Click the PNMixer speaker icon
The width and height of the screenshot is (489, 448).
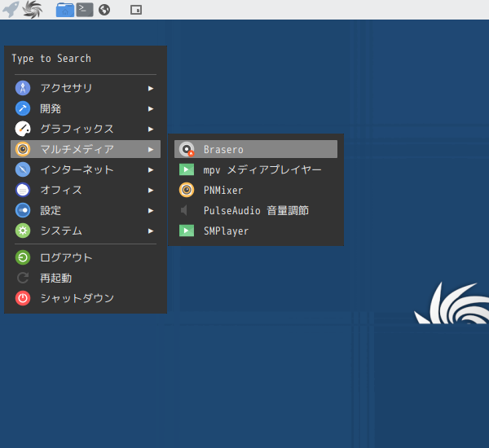pos(187,190)
